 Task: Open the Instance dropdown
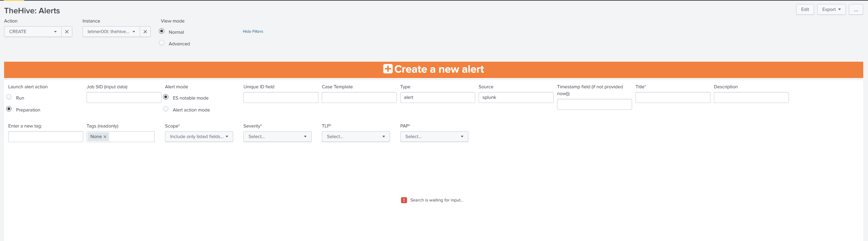click(x=111, y=32)
